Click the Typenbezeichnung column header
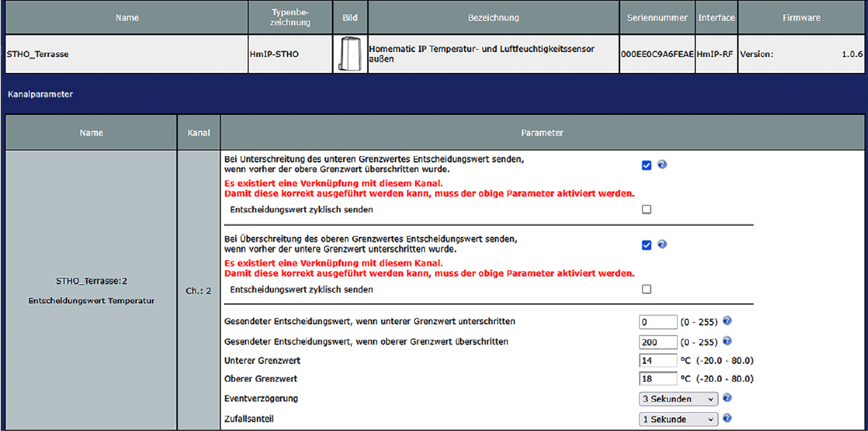Viewport: 868px width, 431px height. pos(291,18)
